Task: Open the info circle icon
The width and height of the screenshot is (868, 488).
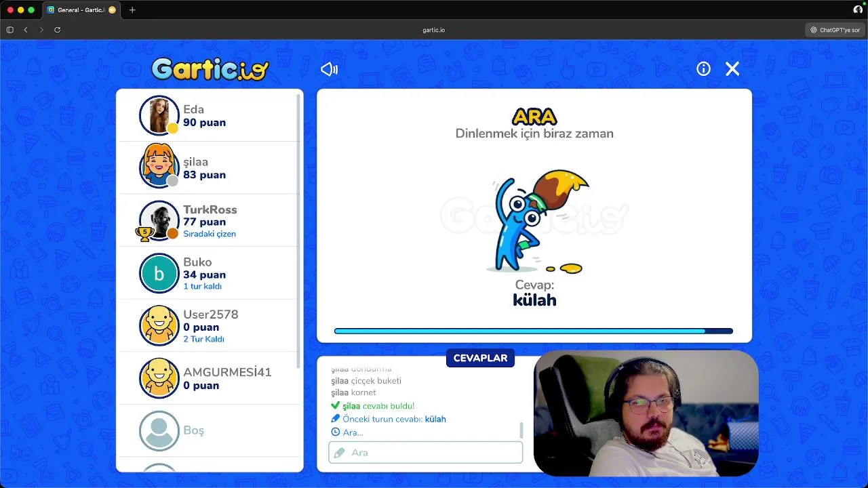Action: pos(703,68)
